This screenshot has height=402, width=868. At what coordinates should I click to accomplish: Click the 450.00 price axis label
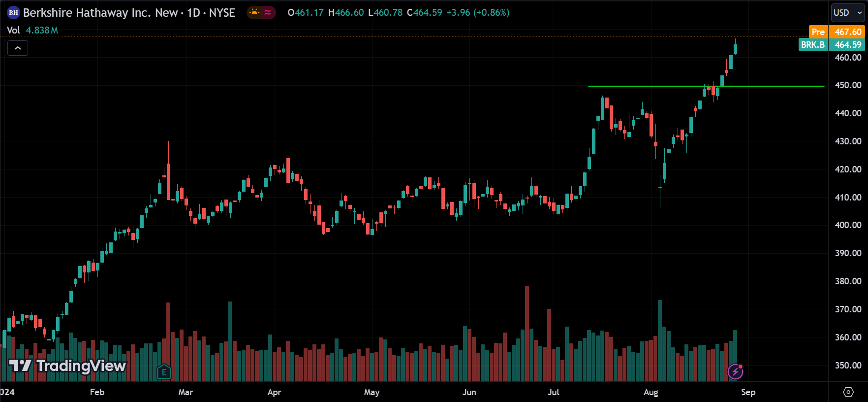tap(848, 85)
